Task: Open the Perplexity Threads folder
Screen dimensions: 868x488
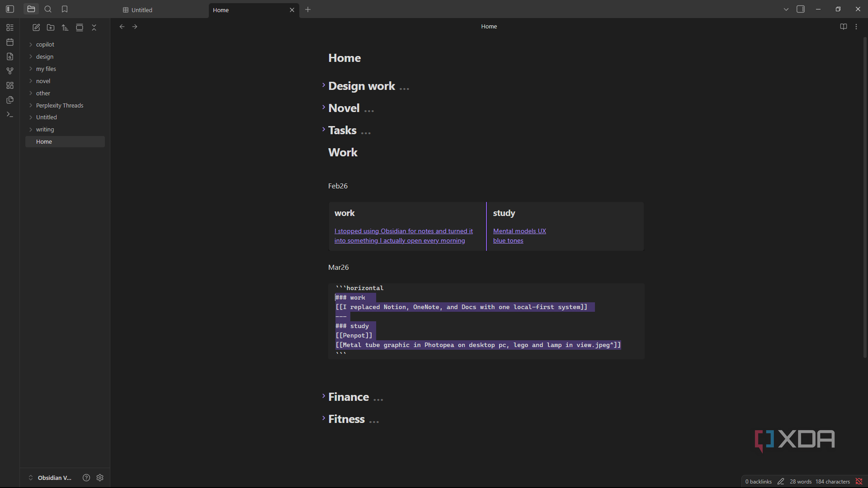Action: (x=65, y=105)
